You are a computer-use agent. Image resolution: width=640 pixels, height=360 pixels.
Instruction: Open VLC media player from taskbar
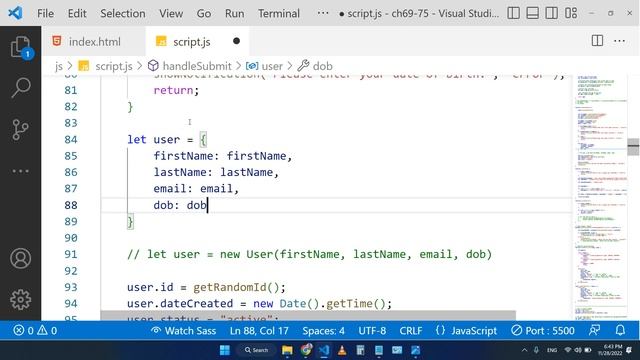click(342, 350)
